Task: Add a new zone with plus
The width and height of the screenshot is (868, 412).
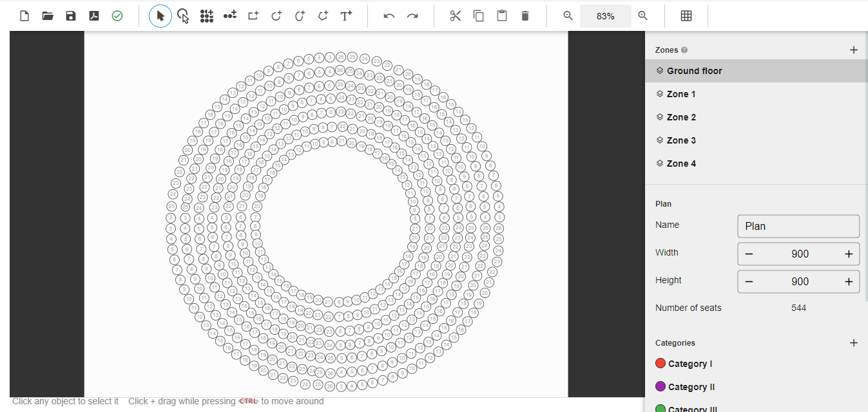Action: point(854,50)
